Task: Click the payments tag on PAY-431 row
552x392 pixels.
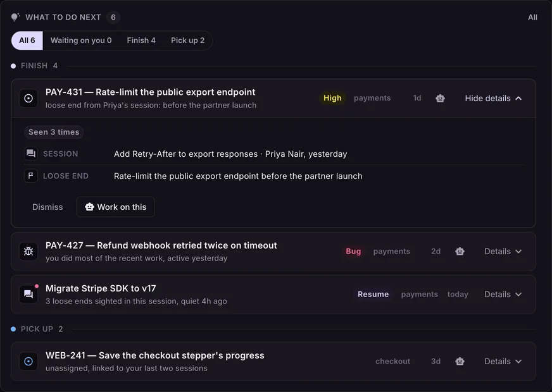Action: click(372, 98)
